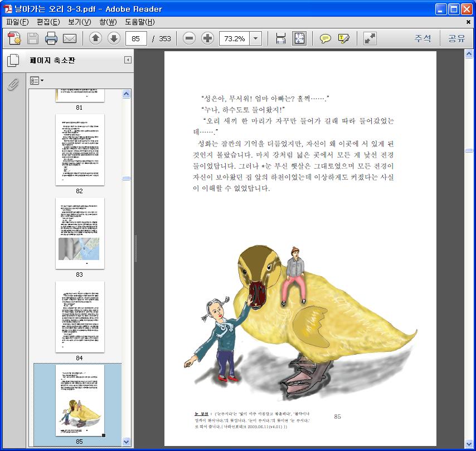Toggle fit-to-width scrolling mode
Viewport: 476px width, 451px height.
click(x=281, y=38)
